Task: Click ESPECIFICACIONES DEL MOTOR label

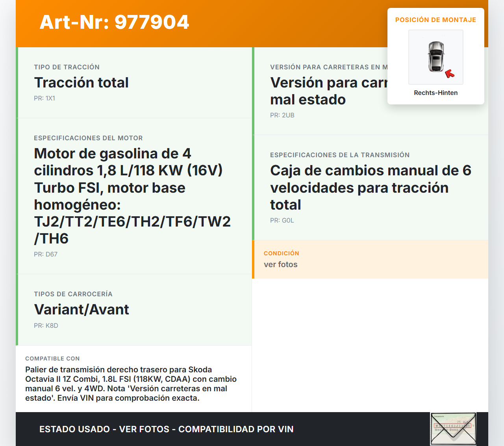Action: 89,138
